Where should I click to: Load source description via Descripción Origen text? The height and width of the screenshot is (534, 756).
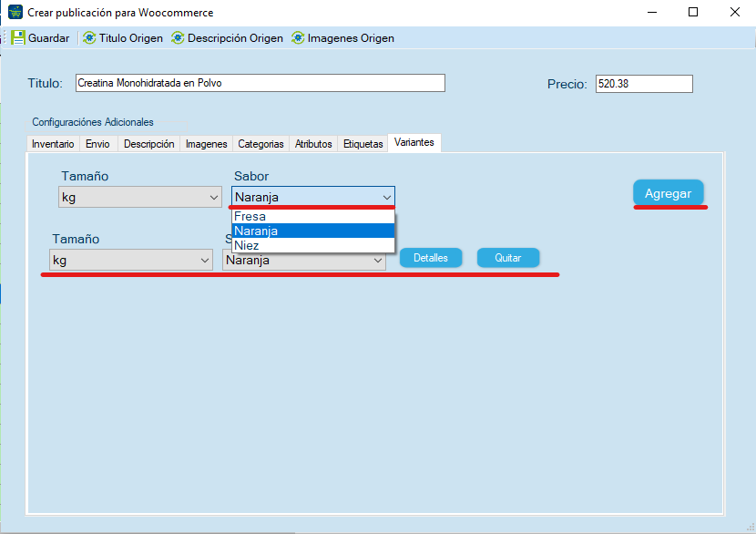pyautogui.click(x=235, y=38)
